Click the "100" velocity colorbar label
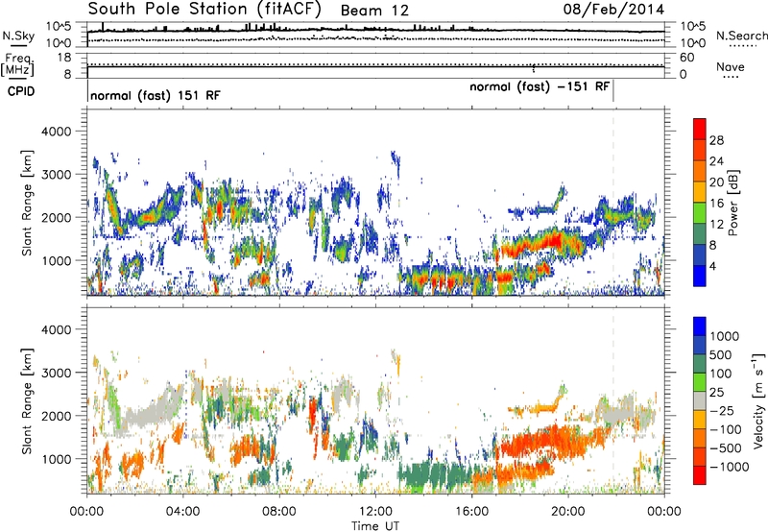The image size is (768, 532). [721, 374]
